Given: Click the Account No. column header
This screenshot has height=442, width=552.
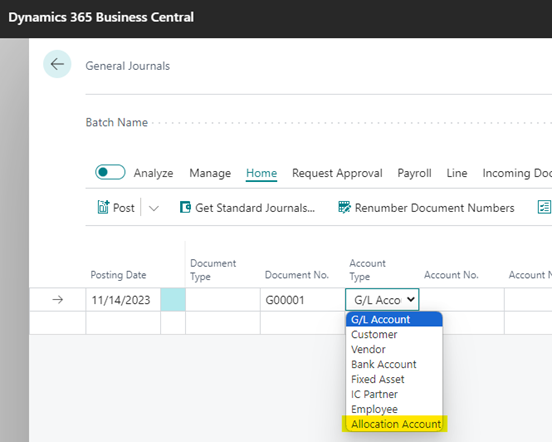Looking at the screenshot, I should pos(451,275).
